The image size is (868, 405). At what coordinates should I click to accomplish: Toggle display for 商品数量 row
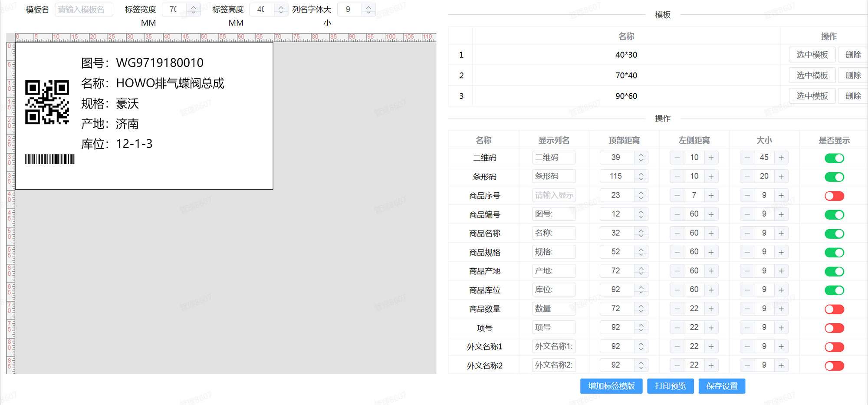point(834,309)
